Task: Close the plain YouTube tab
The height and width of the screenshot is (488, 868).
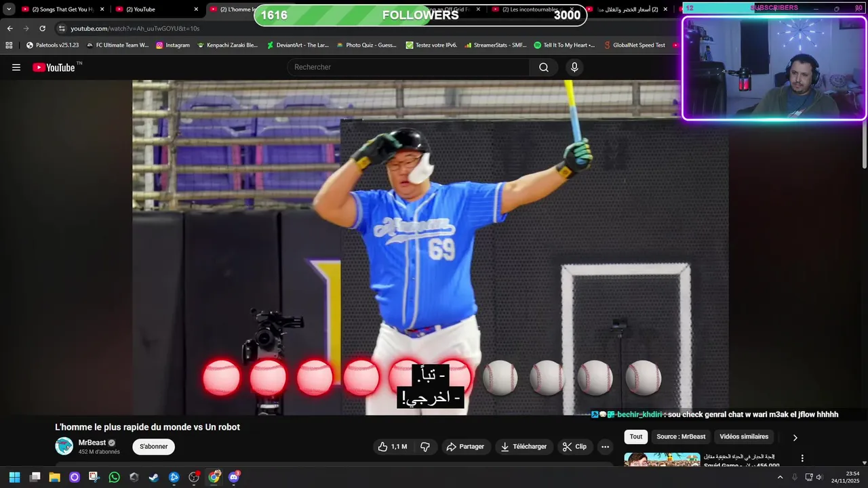Action: 196,9
